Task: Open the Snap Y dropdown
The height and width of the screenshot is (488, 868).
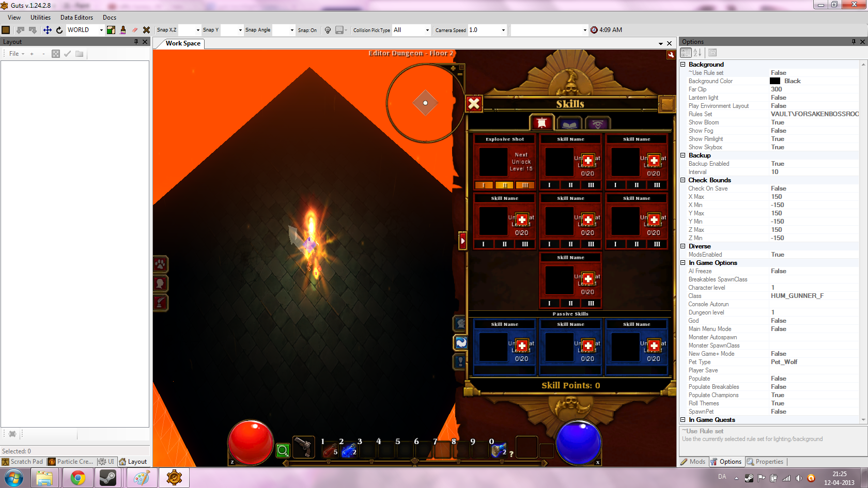Action: point(240,30)
